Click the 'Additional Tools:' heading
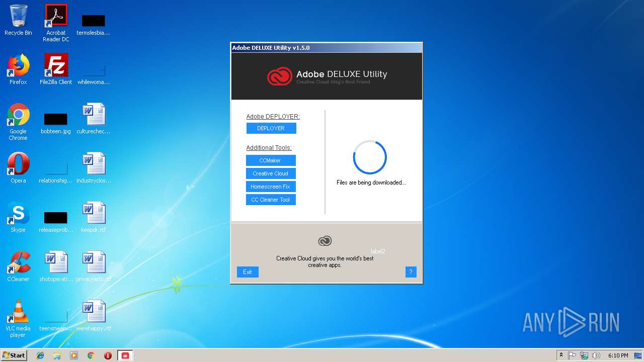 click(269, 148)
